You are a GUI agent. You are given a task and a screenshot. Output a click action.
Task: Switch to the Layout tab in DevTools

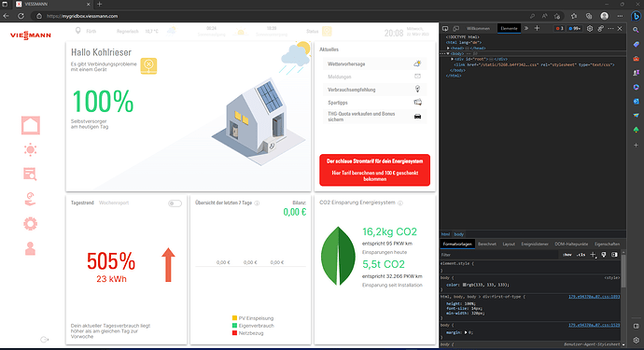click(509, 244)
